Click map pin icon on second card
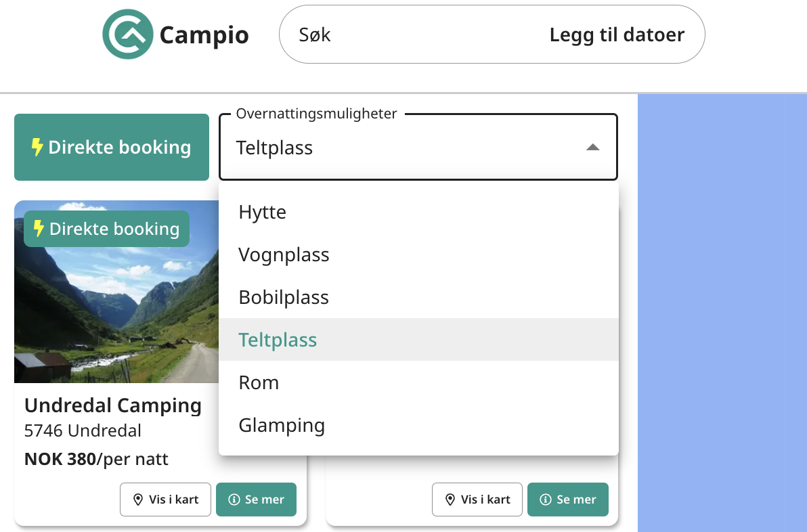 tap(450, 500)
